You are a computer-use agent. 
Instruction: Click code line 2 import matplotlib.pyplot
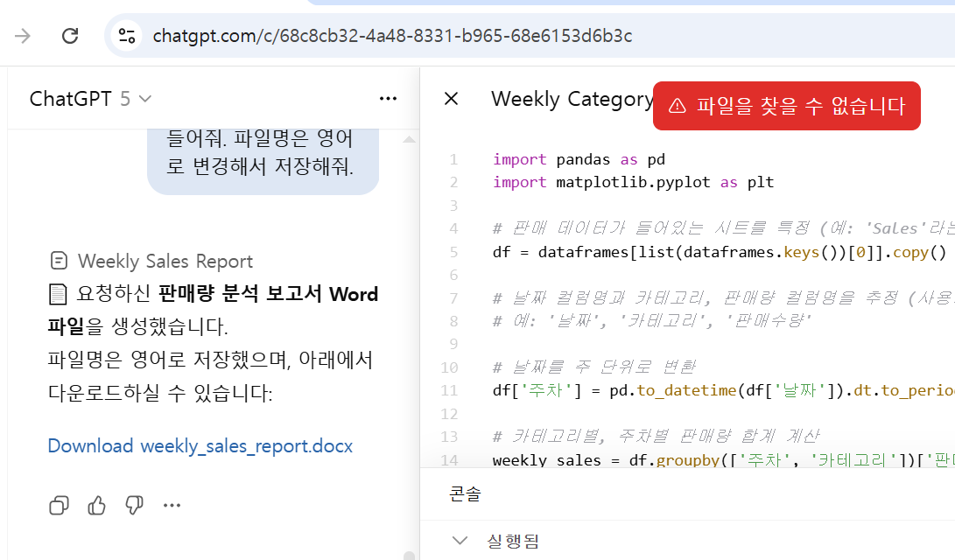click(x=634, y=183)
